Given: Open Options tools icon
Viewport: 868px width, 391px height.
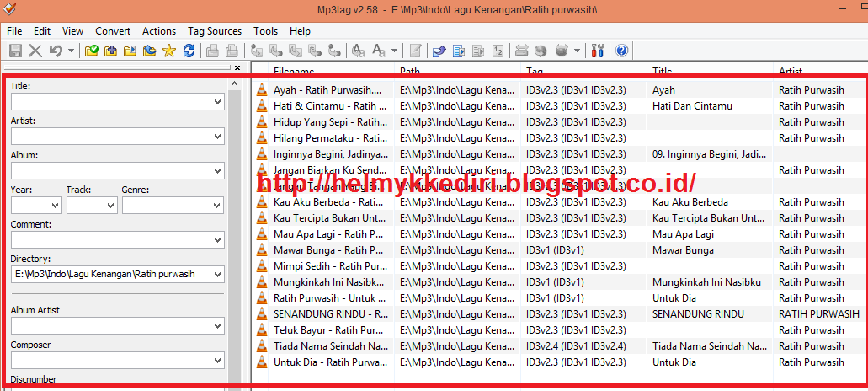Looking at the screenshot, I should (597, 51).
